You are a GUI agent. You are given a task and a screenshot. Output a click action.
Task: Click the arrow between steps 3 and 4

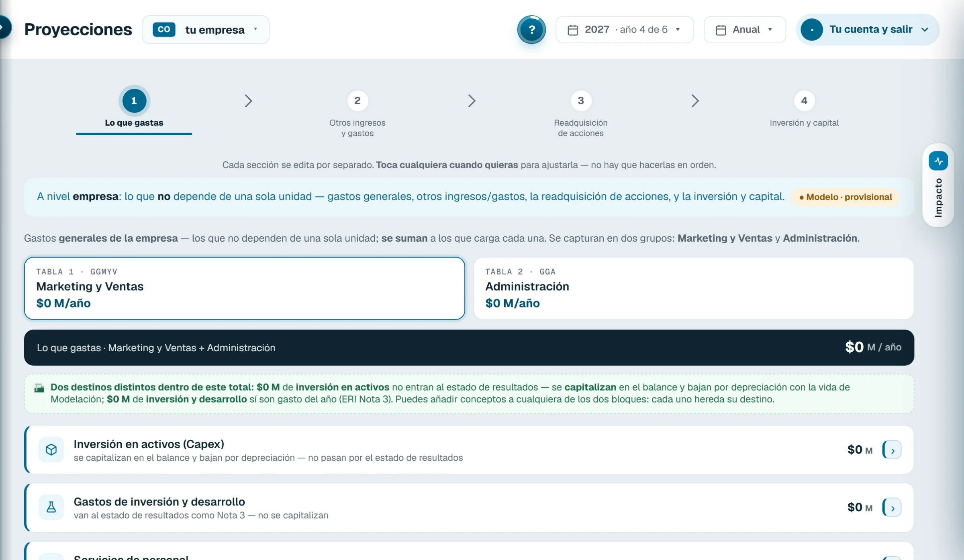(x=695, y=101)
